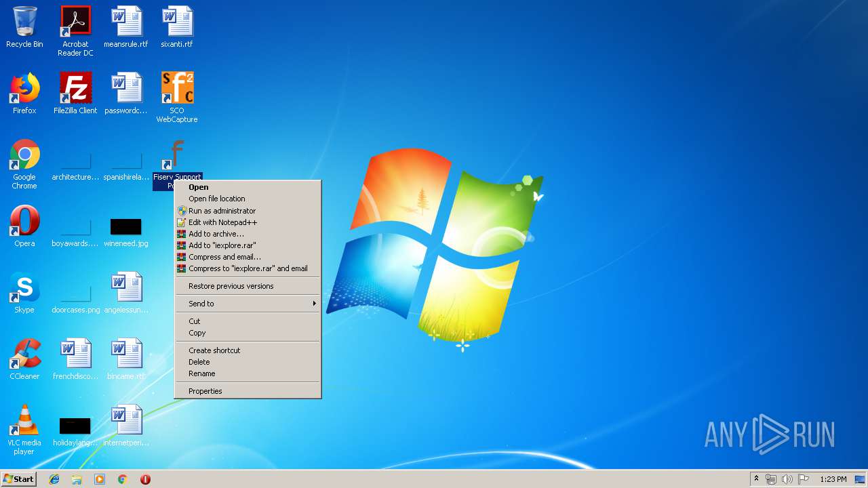Screen dimensions: 868x488
Task: Choose Compress to "iexplore.rar" and email
Action: 248,268
